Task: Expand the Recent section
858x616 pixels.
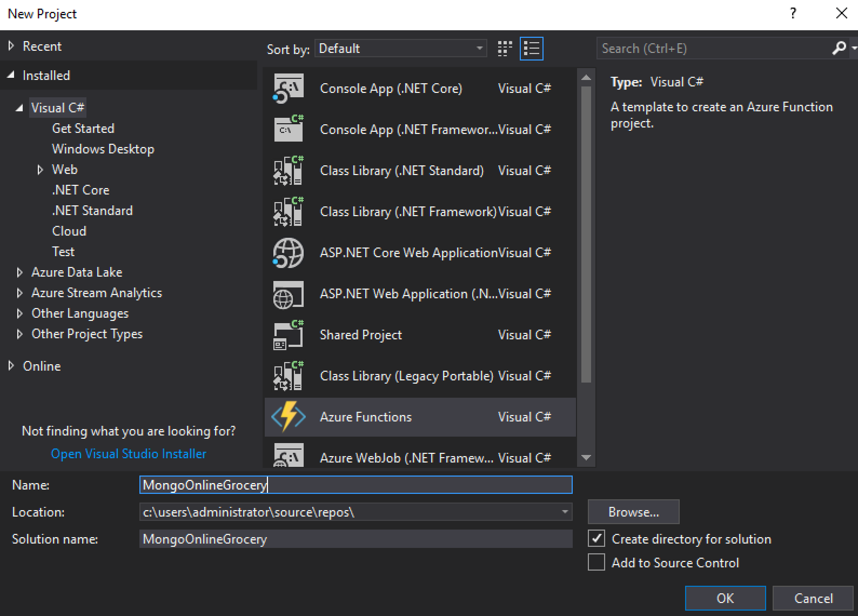Action: 11,46
